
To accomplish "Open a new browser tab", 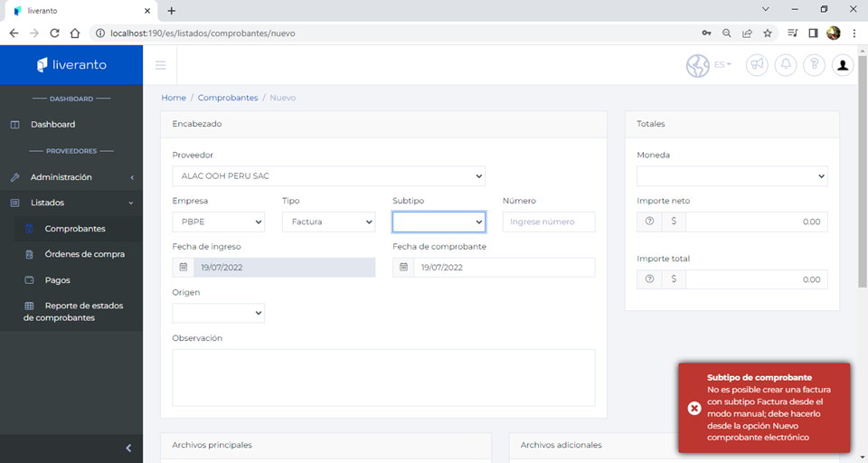I will point(172,11).
